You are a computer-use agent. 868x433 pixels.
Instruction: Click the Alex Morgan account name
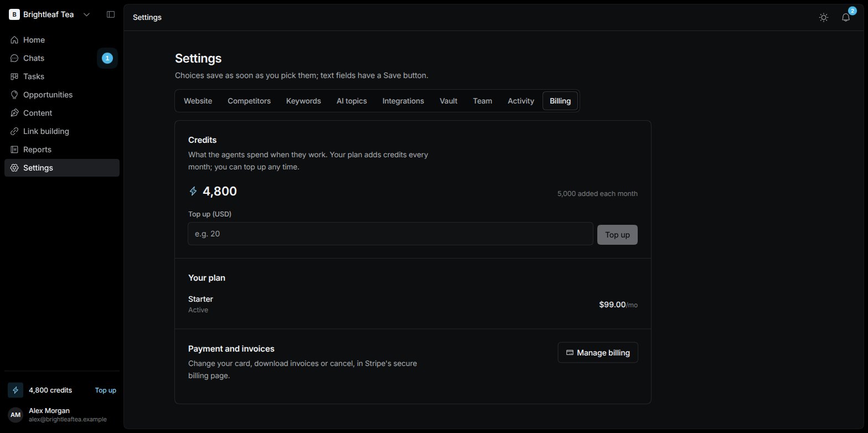[49, 410]
